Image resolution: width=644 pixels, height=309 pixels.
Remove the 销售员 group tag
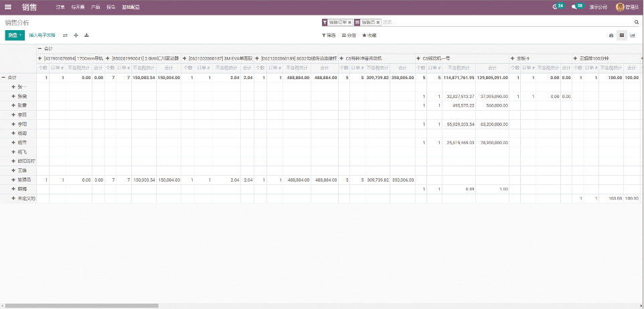[x=378, y=22]
